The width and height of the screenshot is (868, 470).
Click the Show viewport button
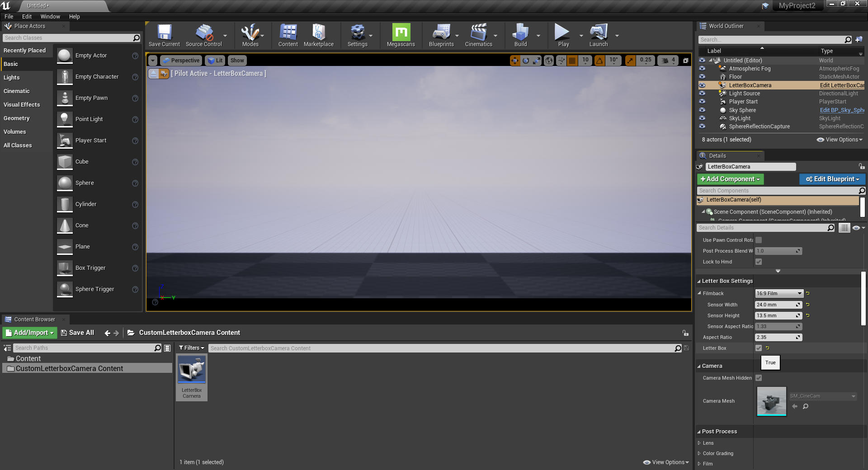tap(237, 61)
